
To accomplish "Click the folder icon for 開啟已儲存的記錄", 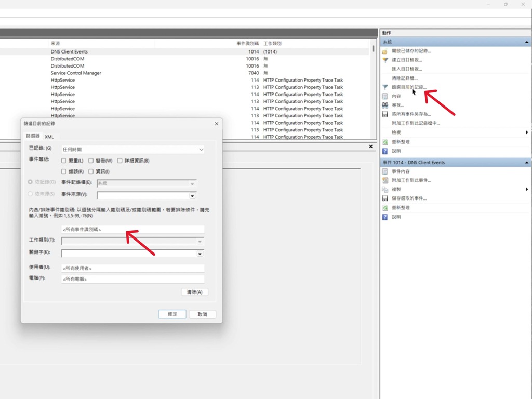I will point(385,51).
